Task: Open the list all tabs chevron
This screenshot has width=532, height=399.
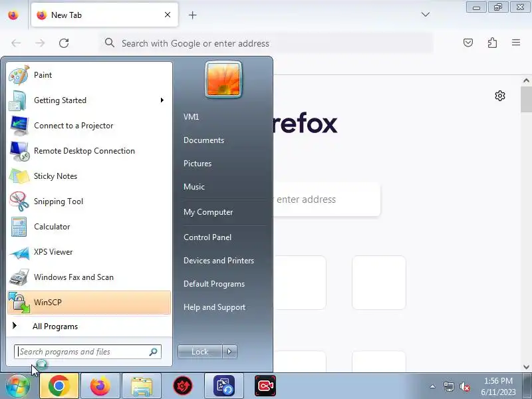Action: (426, 15)
